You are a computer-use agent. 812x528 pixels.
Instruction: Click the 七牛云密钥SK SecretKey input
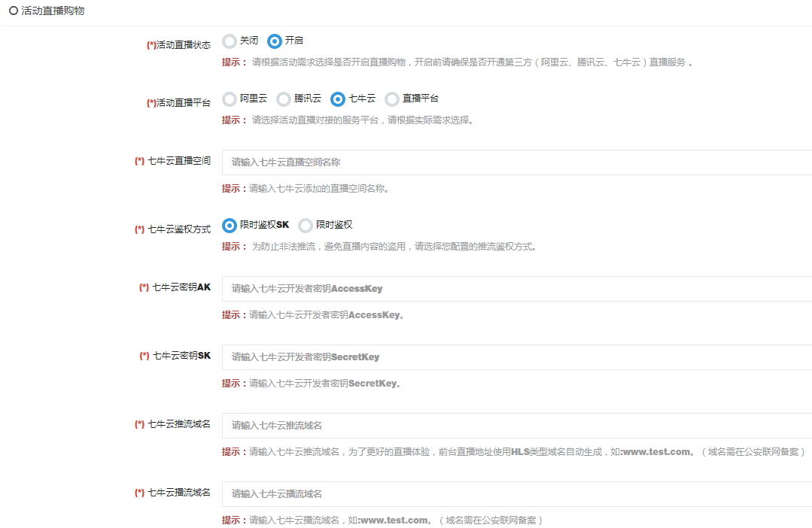(x=517, y=357)
